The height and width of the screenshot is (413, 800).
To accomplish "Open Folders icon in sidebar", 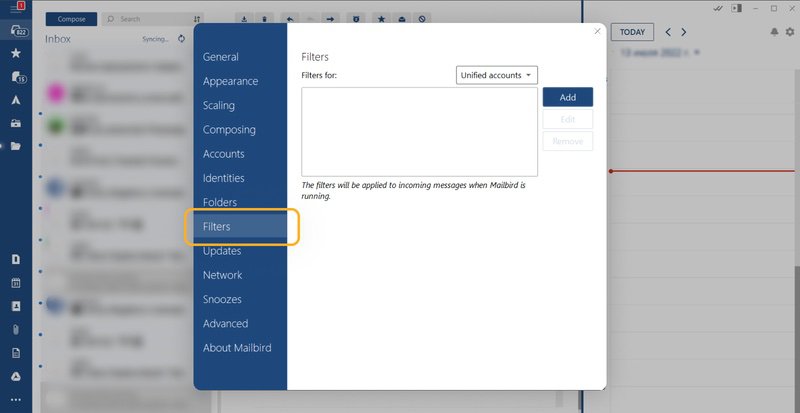I will pyautogui.click(x=16, y=147).
